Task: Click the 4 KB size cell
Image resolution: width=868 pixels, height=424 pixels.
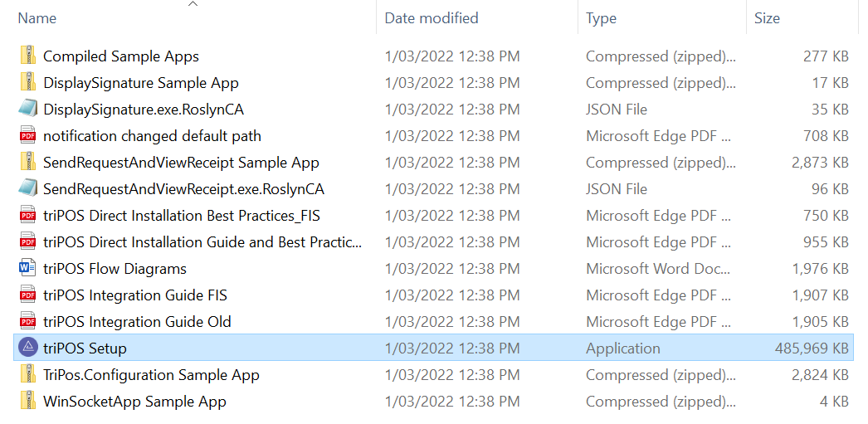Action: tap(834, 402)
